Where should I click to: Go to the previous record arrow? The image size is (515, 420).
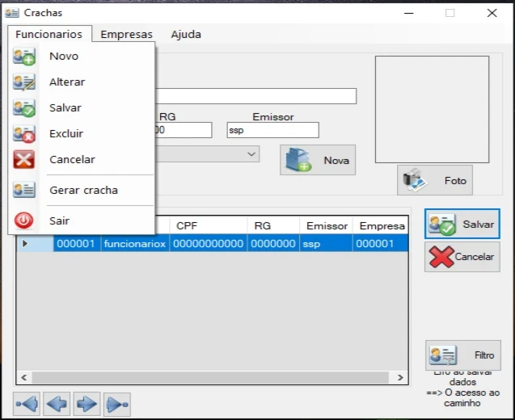(x=57, y=403)
